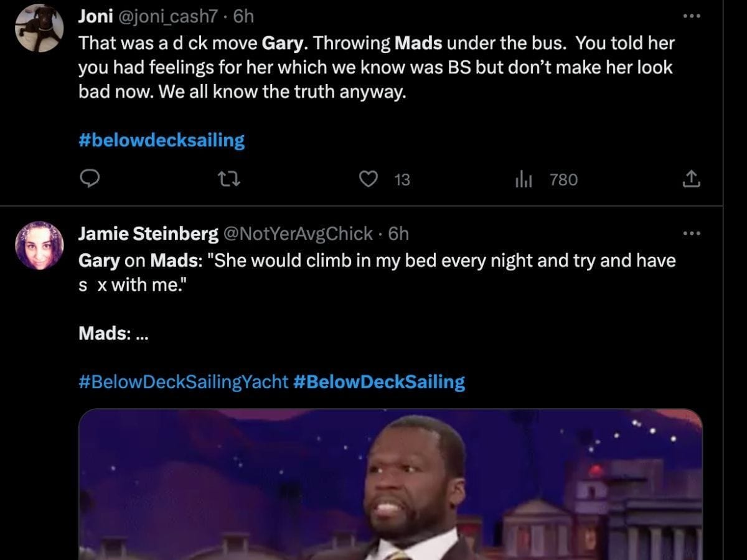Visit Jamie Steinberg's profile by name
747x560 pixels.
point(148,233)
